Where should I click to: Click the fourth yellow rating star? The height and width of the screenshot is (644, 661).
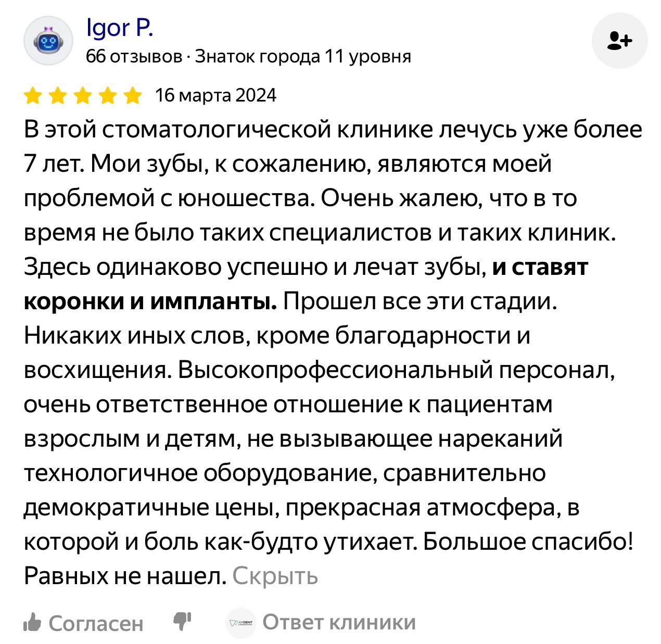click(107, 96)
